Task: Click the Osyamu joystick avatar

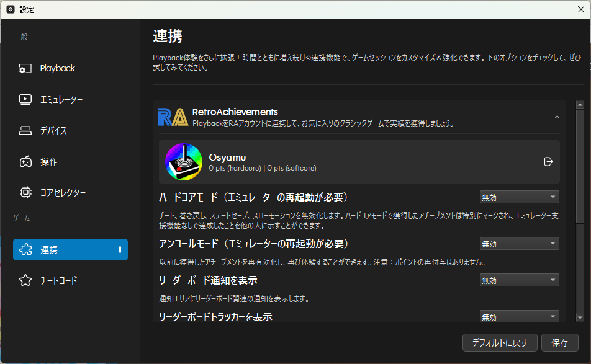Action: tap(183, 162)
